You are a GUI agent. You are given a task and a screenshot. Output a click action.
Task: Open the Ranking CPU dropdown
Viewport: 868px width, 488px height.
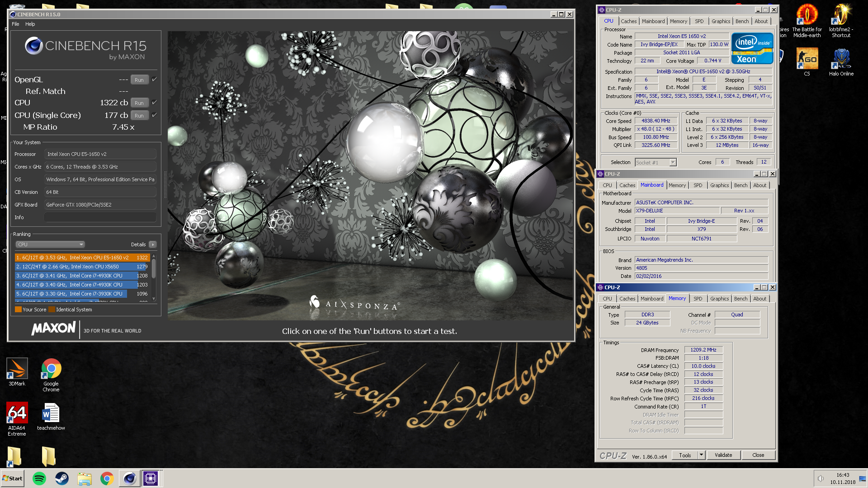[50, 244]
